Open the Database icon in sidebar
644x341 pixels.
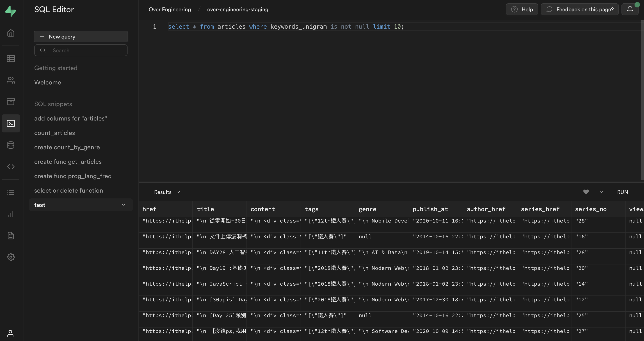coord(11,145)
